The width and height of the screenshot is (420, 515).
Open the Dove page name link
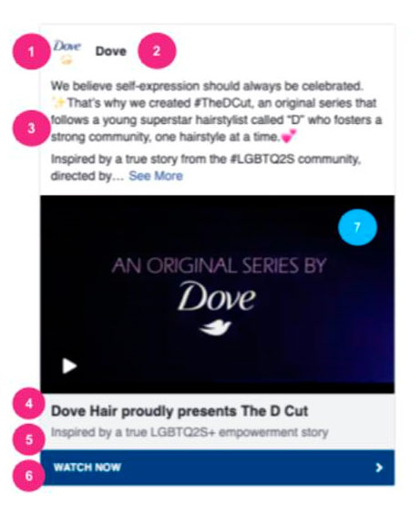[110, 51]
